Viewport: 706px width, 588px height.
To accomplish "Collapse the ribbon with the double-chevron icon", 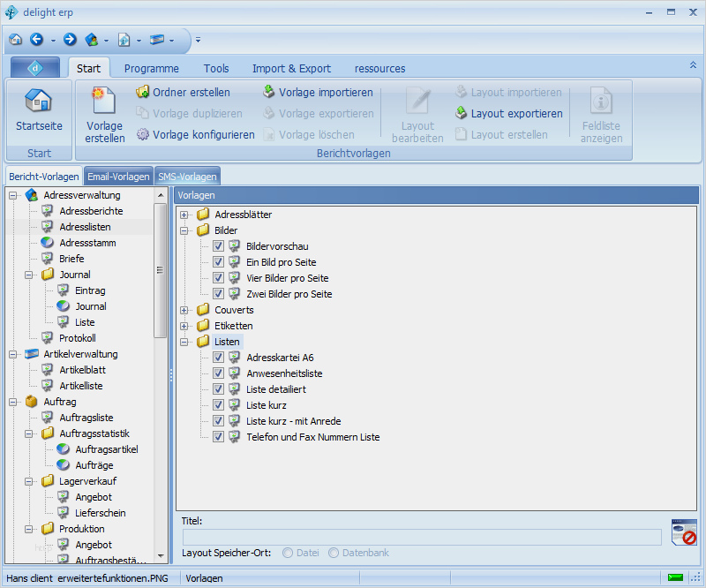I will click(693, 65).
